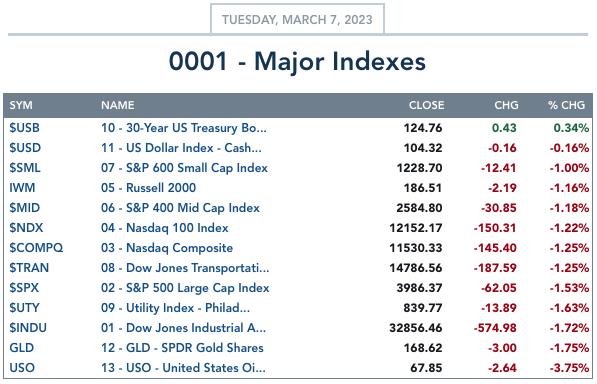Click the $SML symbol link
597x384 pixels.
coord(25,168)
